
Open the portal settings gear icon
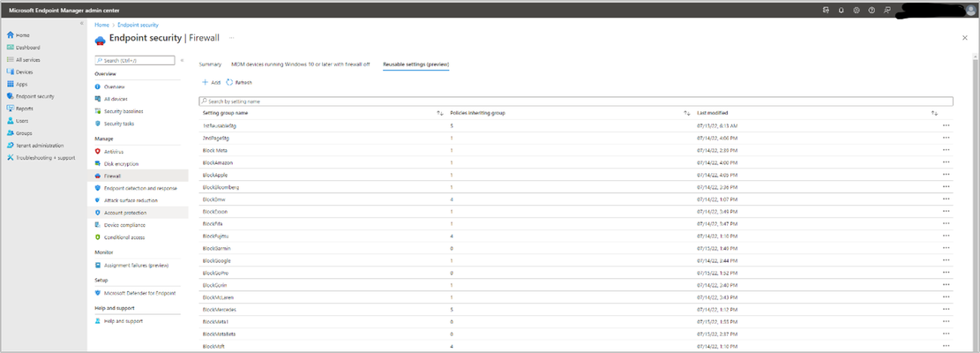857,11
